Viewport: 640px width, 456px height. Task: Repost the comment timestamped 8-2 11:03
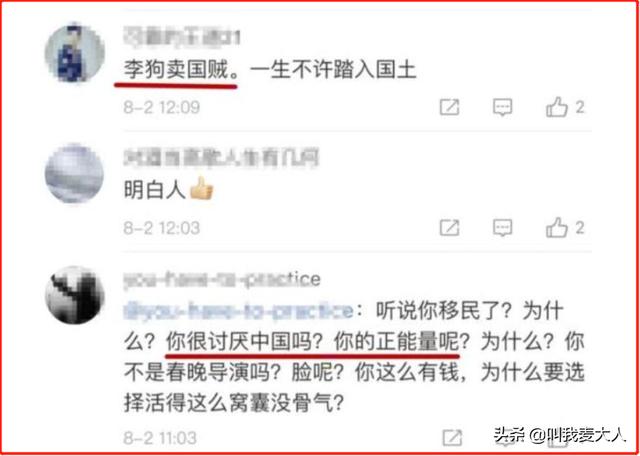tap(453, 438)
